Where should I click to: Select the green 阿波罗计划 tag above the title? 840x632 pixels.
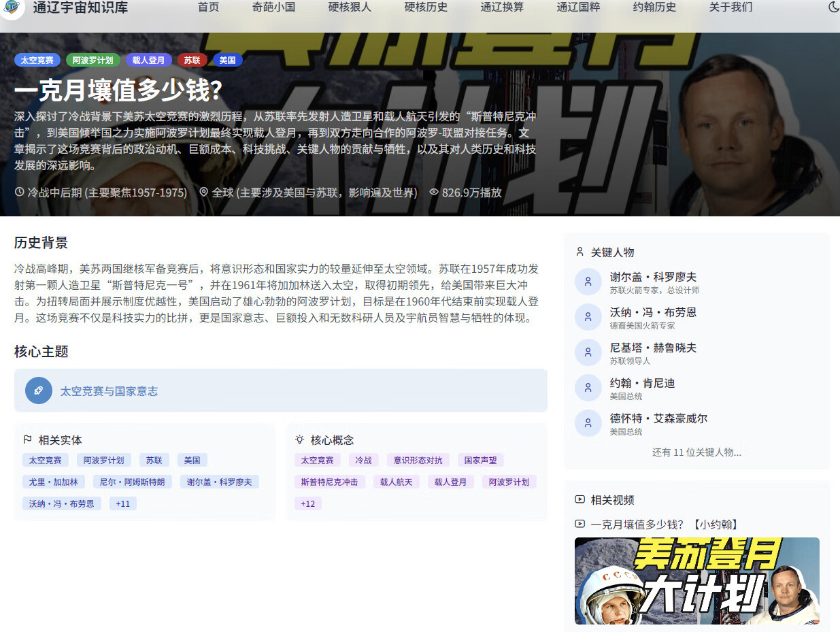tap(93, 60)
